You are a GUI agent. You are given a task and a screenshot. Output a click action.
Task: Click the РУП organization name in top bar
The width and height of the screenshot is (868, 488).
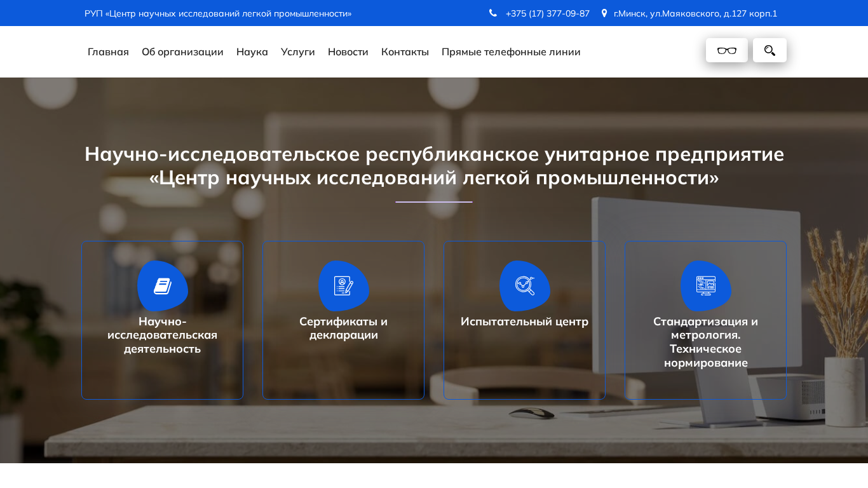[218, 13]
